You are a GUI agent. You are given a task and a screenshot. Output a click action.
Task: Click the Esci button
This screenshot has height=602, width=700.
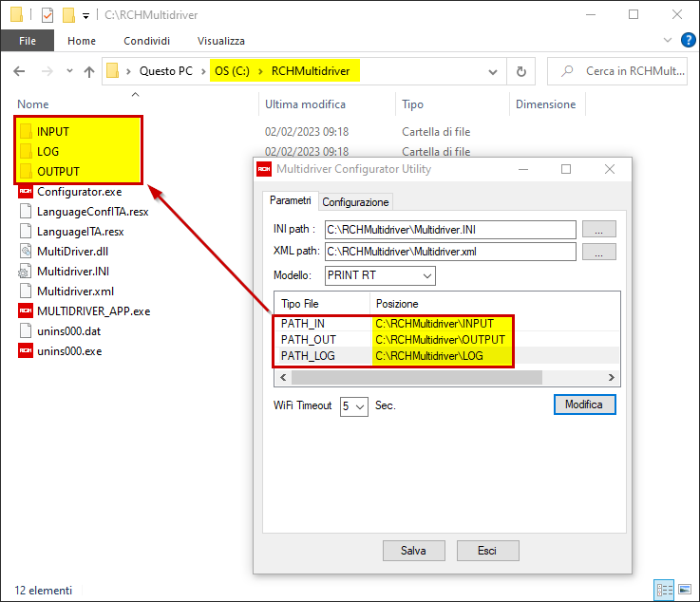pos(487,551)
